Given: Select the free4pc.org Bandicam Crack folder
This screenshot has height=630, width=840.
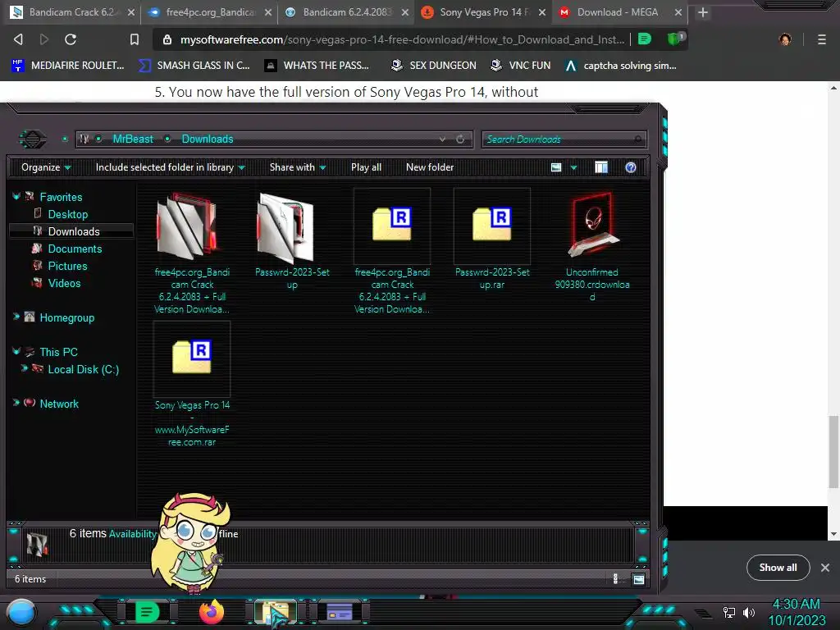Looking at the screenshot, I should coord(192,252).
